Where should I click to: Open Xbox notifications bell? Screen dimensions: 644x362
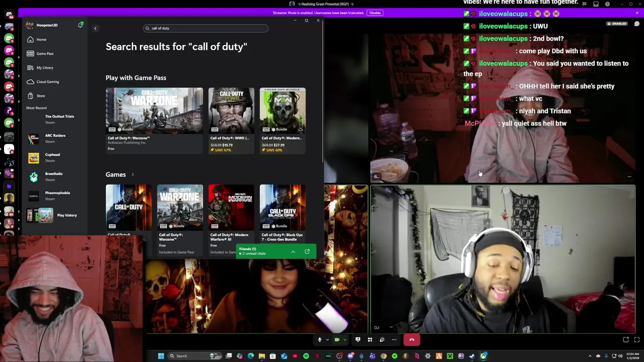80,25
